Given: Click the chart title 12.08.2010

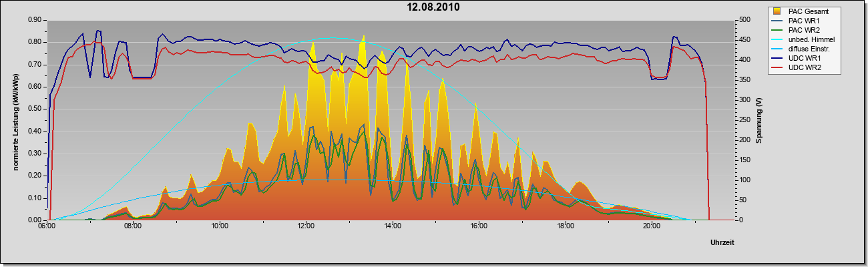Looking at the screenshot, I should tap(434, 7).
